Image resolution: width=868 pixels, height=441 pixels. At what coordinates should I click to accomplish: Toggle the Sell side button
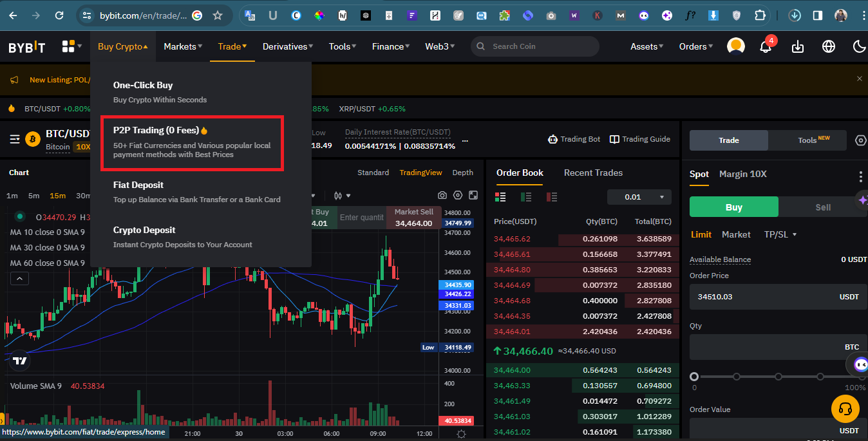[823, 207]
